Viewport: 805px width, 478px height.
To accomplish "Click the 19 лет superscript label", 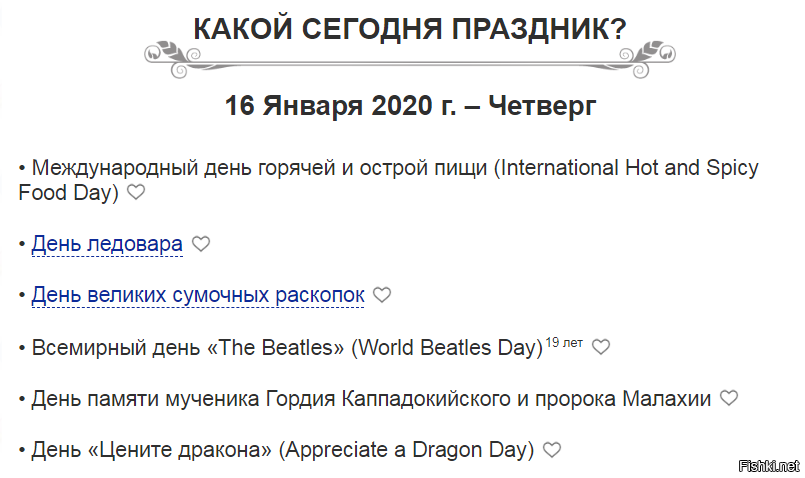I will point(564,342).
